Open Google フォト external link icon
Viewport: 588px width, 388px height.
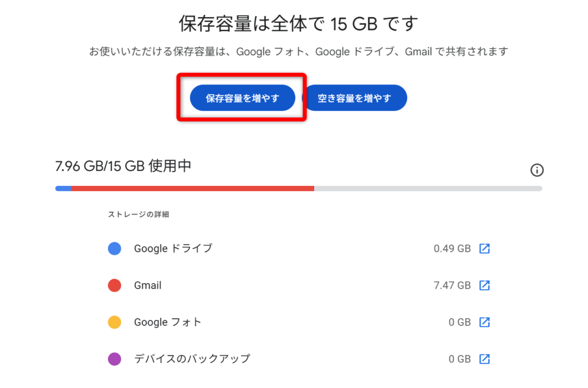coord(485,322)
